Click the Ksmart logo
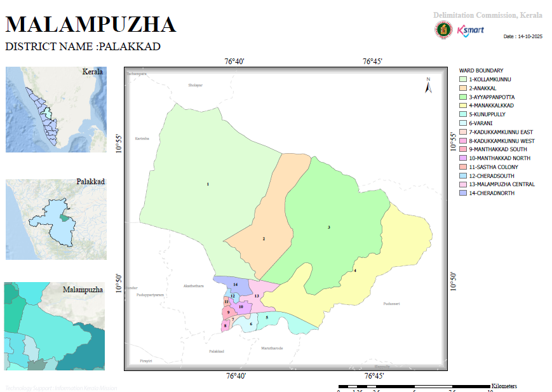 (470, 30)
